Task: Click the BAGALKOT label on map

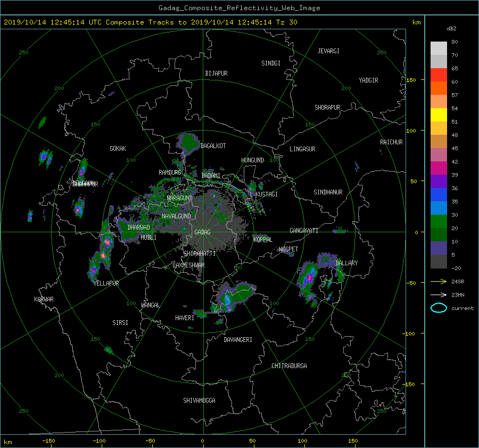Action: point(213,146)
